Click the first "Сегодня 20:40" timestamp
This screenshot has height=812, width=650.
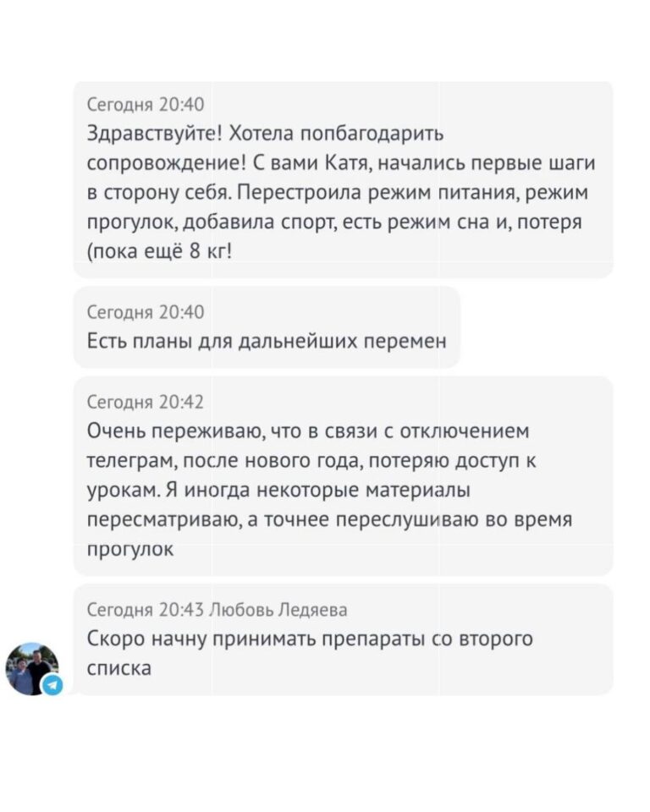point(146,105)
